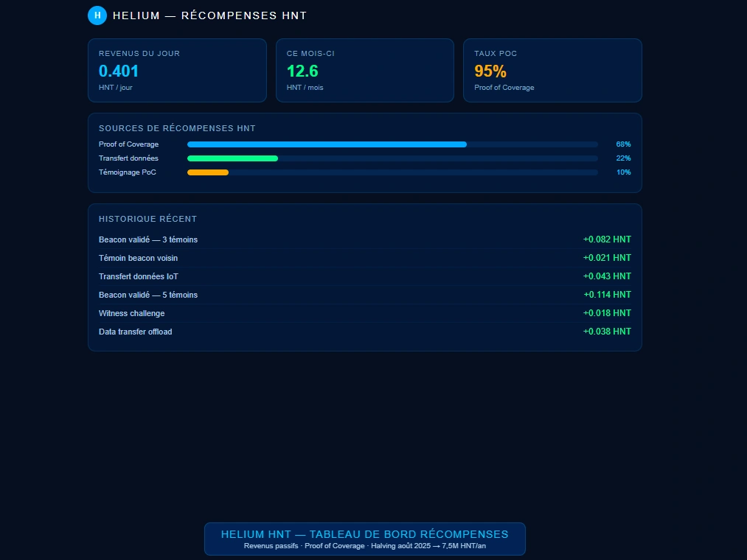
Task: Click the +0.018 HNT reward amount
Action: tap(607, 313)
